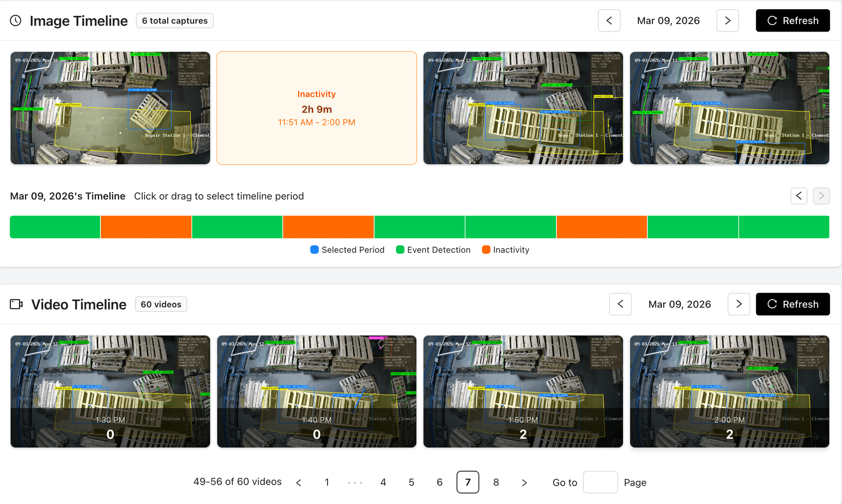Click the refresh icon inside the Video Timeline Refresh button
Screen dimensions: 842x504
[772, 304]
